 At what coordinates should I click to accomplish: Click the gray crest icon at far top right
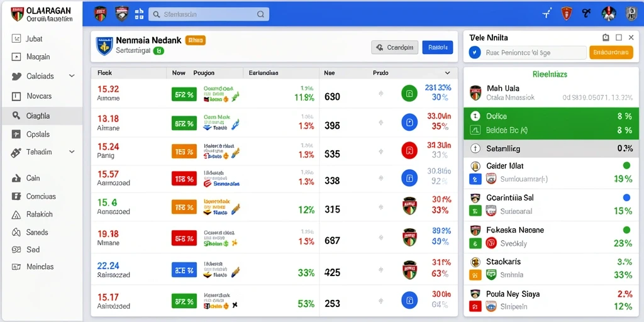tap(630, 14)
